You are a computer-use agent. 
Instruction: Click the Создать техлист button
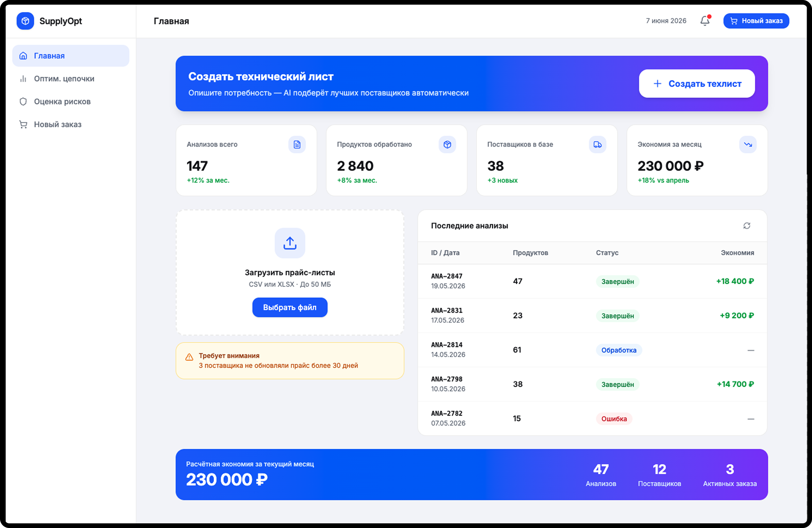[x=697, y=84]
